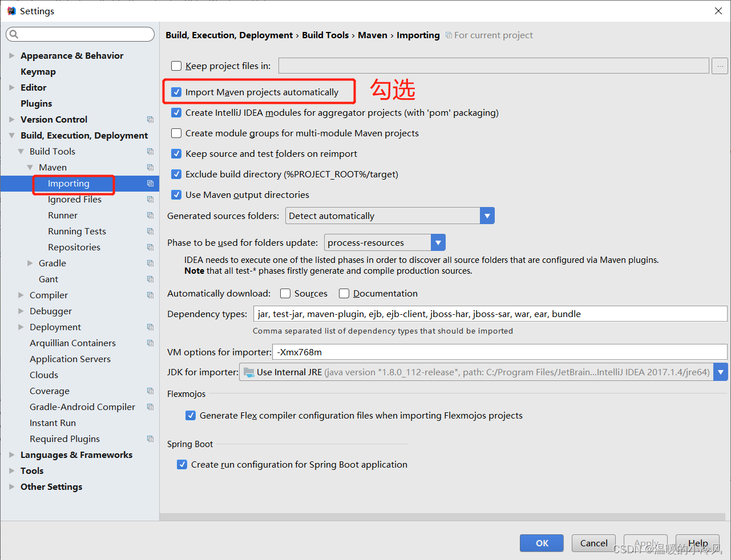Click the search magnifier icon
731x560 pixels.
(14, 35)
